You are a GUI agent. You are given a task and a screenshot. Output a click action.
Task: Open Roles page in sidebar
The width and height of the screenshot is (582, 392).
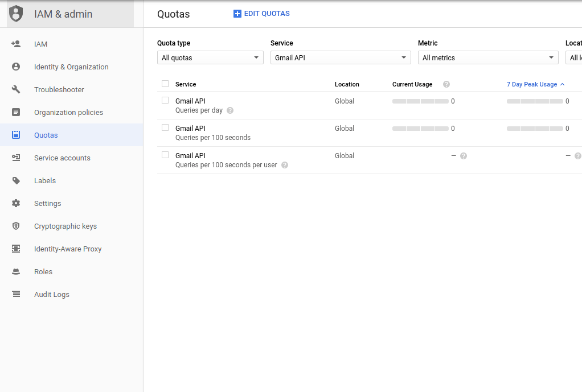(71, 271)
